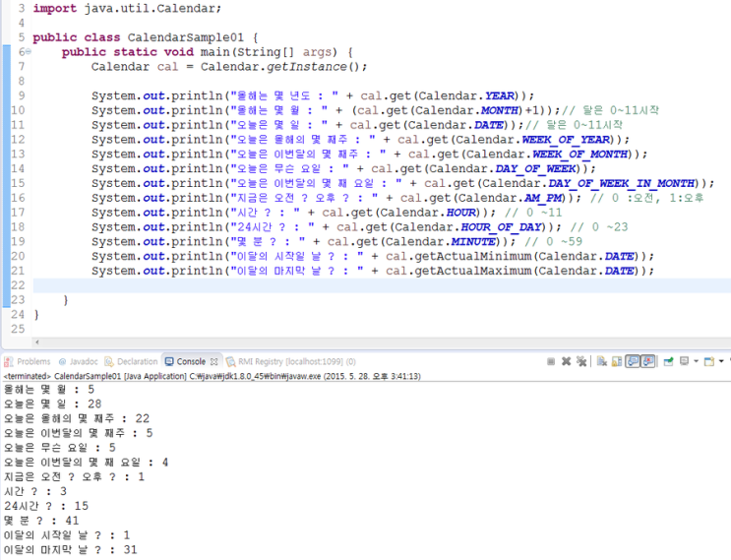Image resolution: width=731 pixels, height=560 pixels.
Task: Open Display Selected Console dropdown arrow
Action: 696,362
